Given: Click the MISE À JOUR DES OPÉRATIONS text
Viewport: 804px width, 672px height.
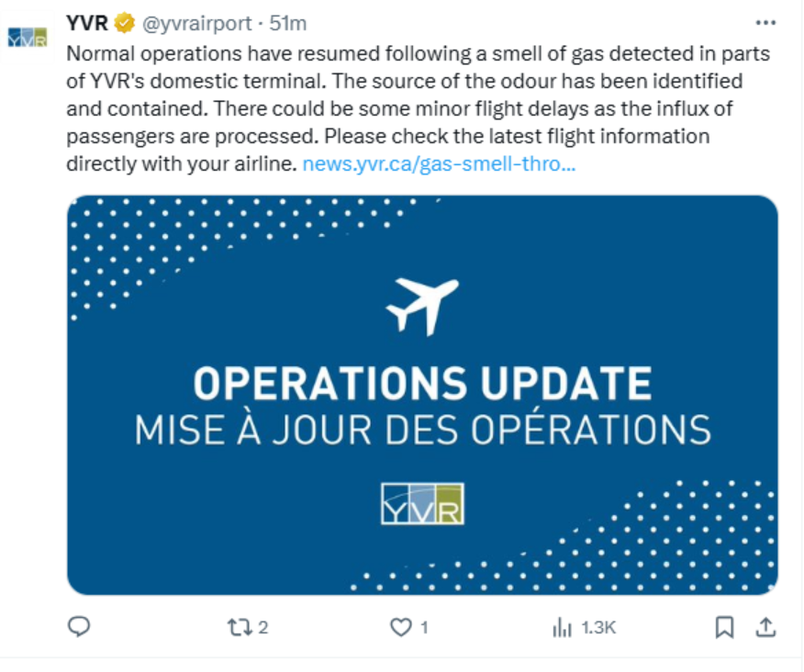Looking at the screenshot, I should pyautogui.click(x=422, y=430).
